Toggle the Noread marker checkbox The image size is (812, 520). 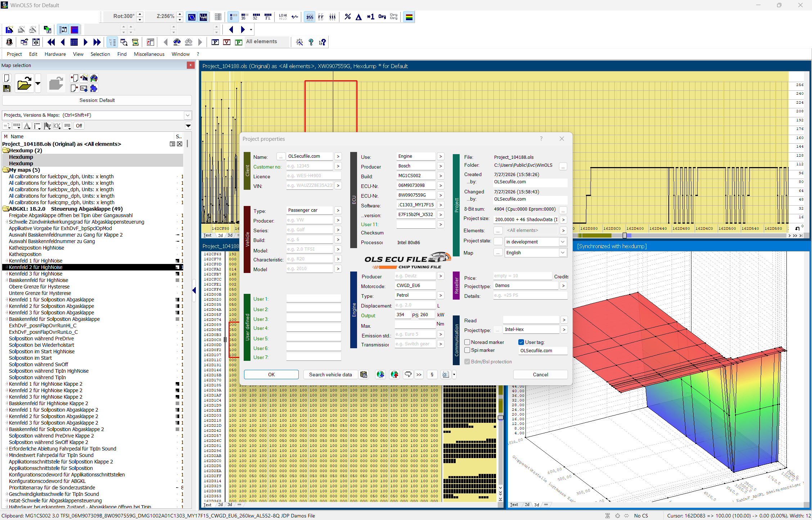point(467,342)
